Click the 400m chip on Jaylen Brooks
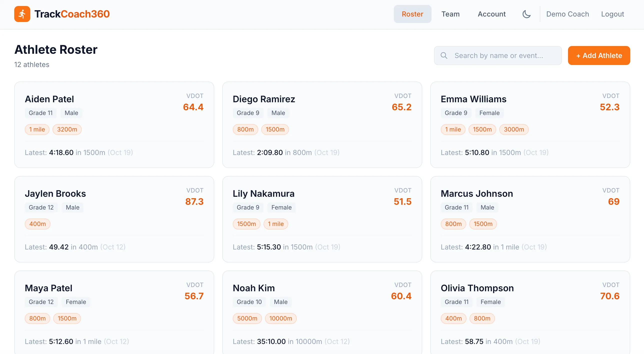644x354 pixels. [x=38, y=224]
